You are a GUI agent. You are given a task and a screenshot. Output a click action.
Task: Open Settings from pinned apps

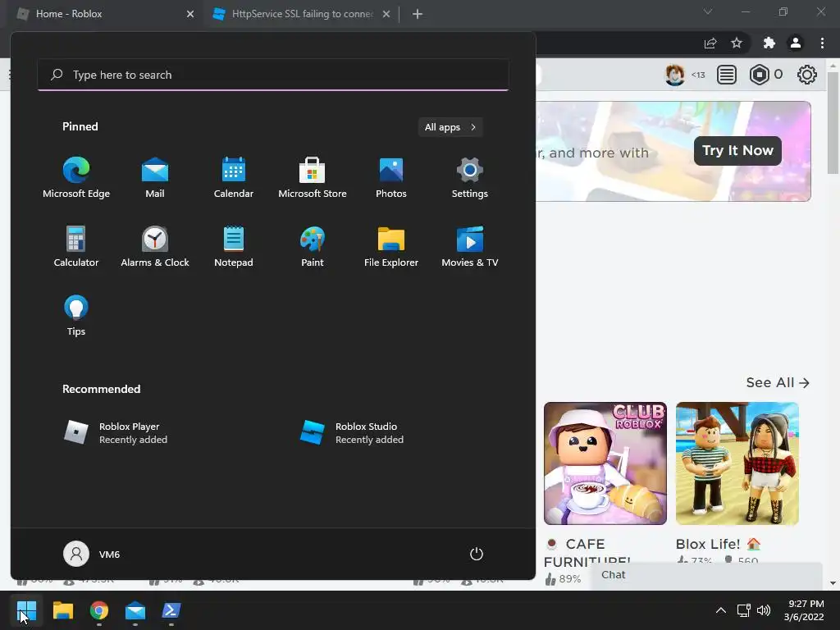tap(470, 178)
